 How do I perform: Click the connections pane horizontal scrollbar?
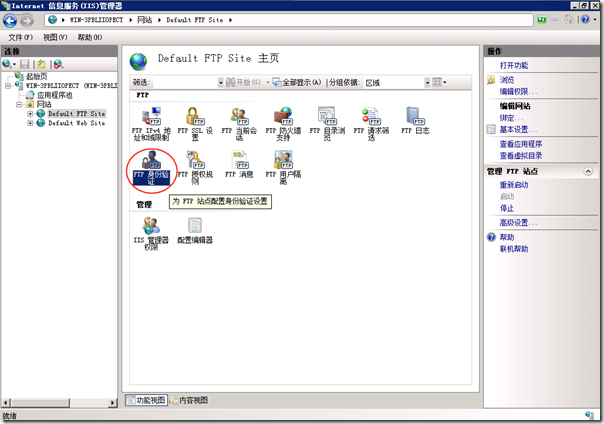pyautogui.click(x=40, y=403)
